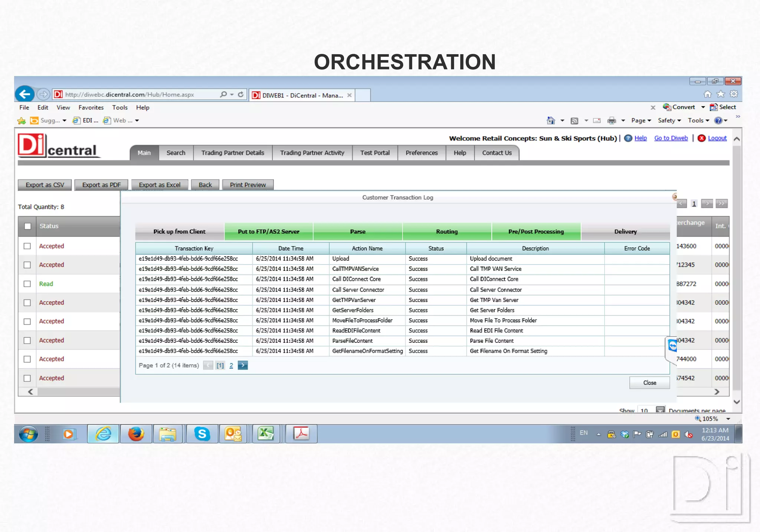
Task: Click the blue Help question icon beside Help link
Action: (x=628, y=138)
